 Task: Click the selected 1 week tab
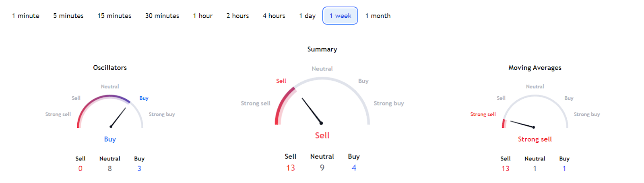coord(340,16)
